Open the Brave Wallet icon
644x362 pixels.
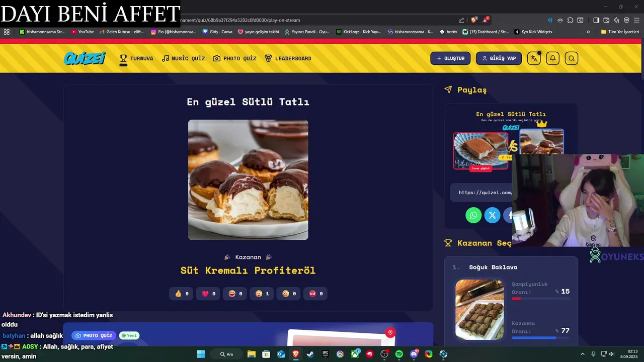tap(606, 20)
